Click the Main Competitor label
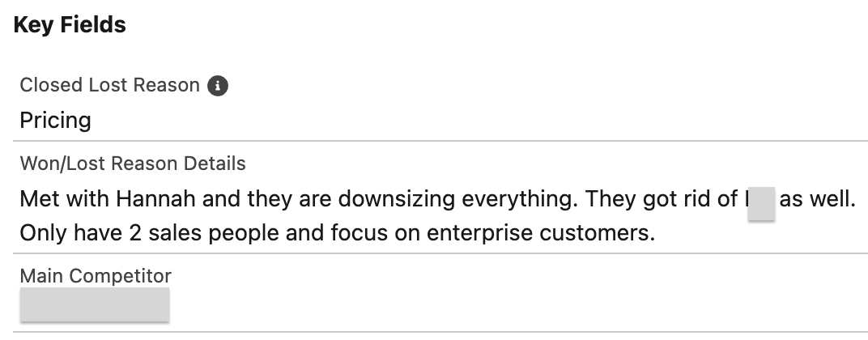Image resolution: width=868 pixels, height=340 pixels. click(x=96, y=276)
